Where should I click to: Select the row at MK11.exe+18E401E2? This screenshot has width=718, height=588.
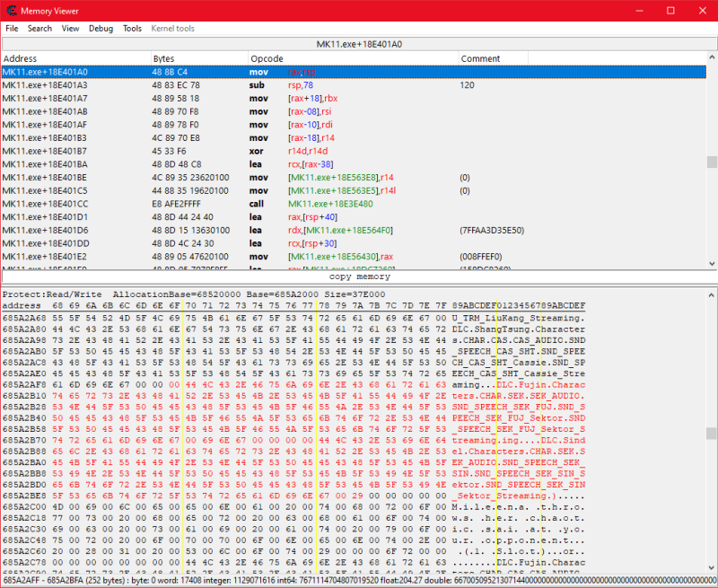tap(354, 257)
